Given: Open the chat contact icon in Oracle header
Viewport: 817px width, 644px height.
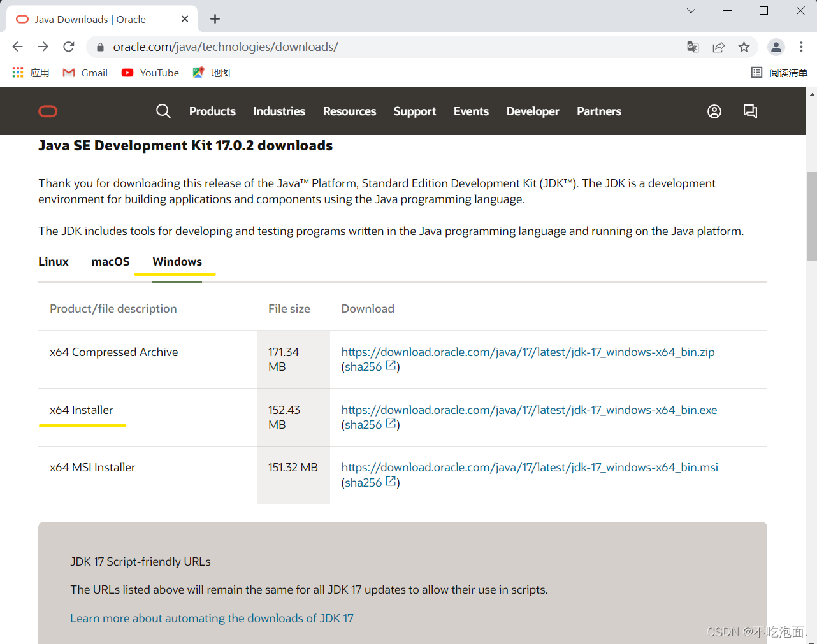Looking at the screenshot, I should pyautogui.click(x=750, y=111).
